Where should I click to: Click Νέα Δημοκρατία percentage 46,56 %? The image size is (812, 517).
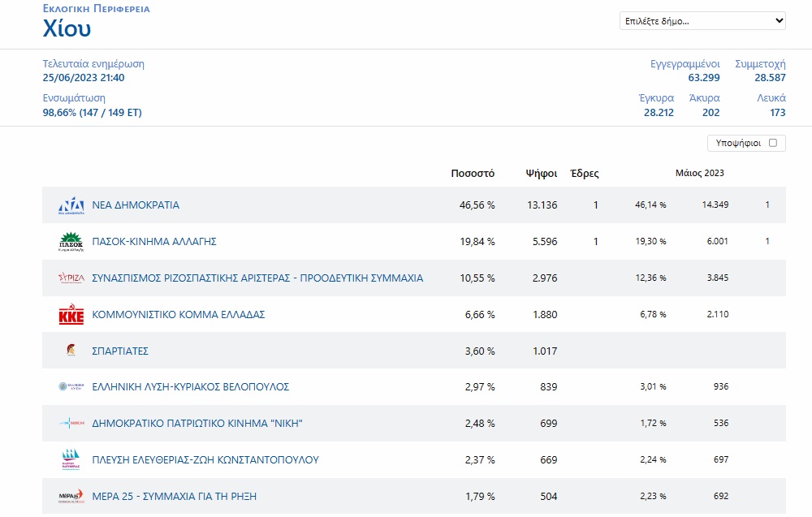click(477, 205)
